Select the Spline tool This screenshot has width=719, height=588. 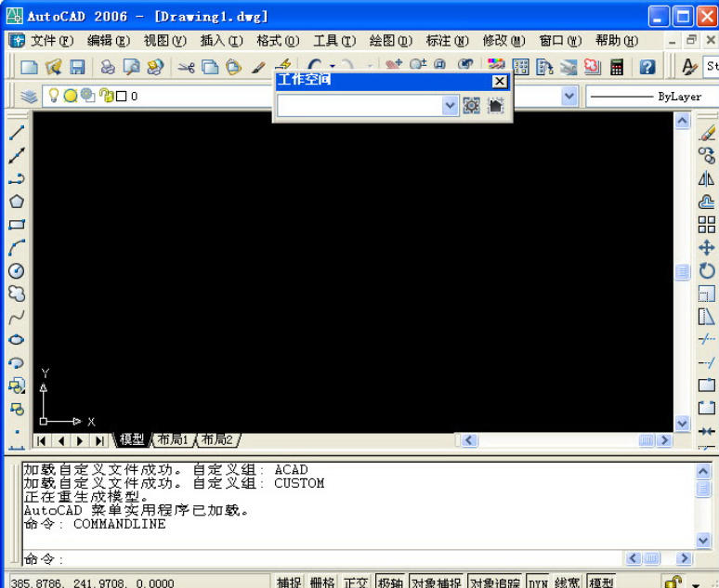point(17,317)
